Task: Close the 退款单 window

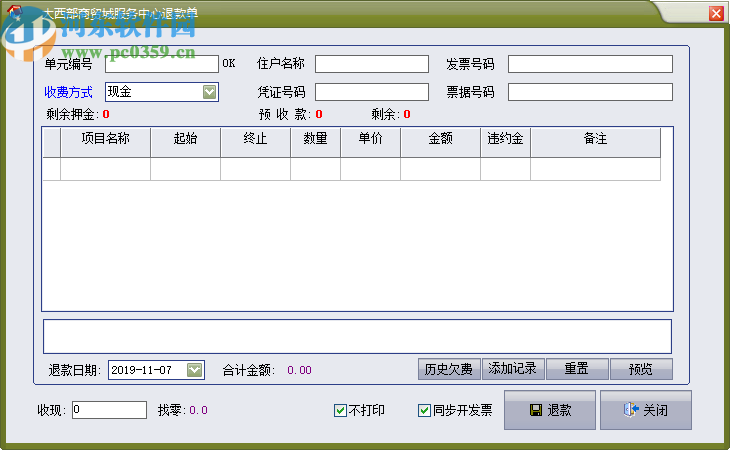Action: tap(716, 13)
